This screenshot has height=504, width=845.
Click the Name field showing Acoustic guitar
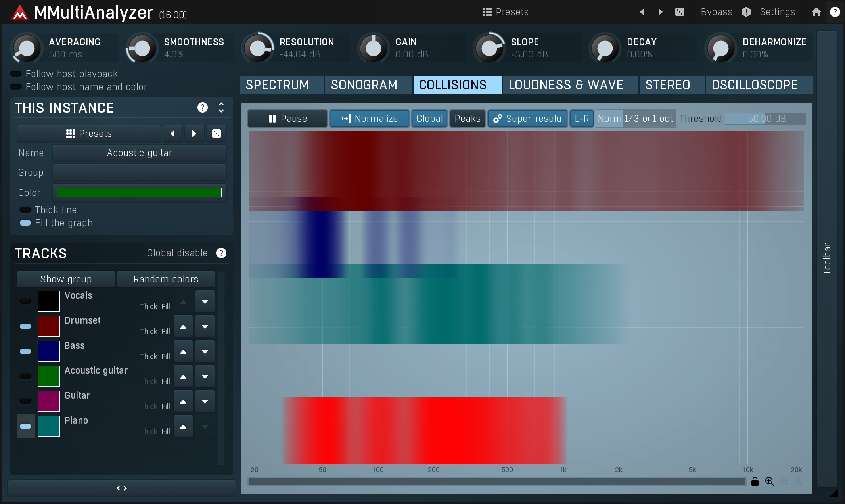[x=139, y=153]
